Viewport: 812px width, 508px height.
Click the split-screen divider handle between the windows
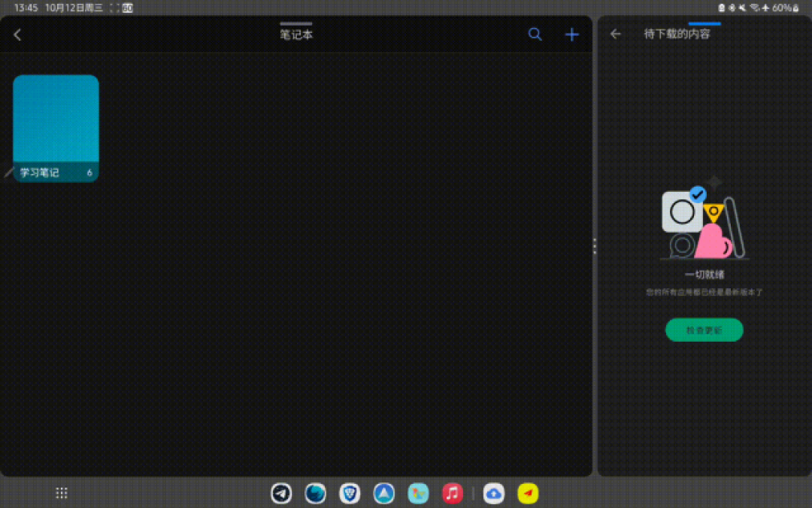tap(595, 246)
